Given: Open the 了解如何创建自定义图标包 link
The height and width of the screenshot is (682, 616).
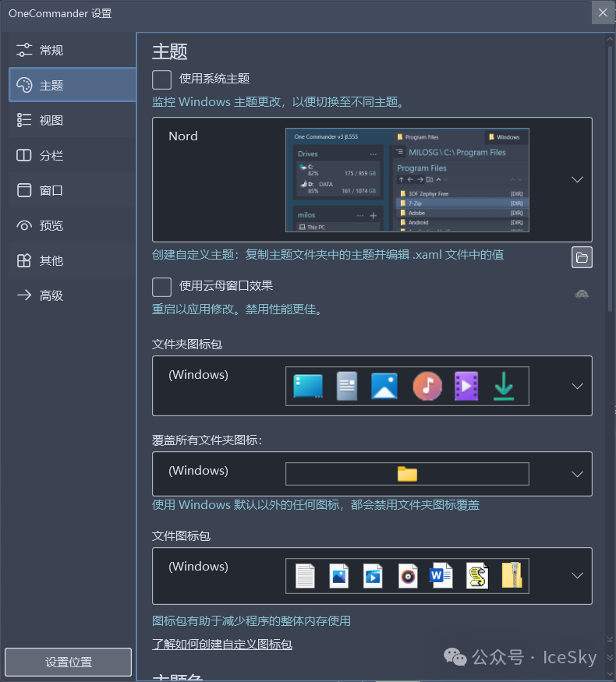Looking at the screenshot, I should [222, 645].
